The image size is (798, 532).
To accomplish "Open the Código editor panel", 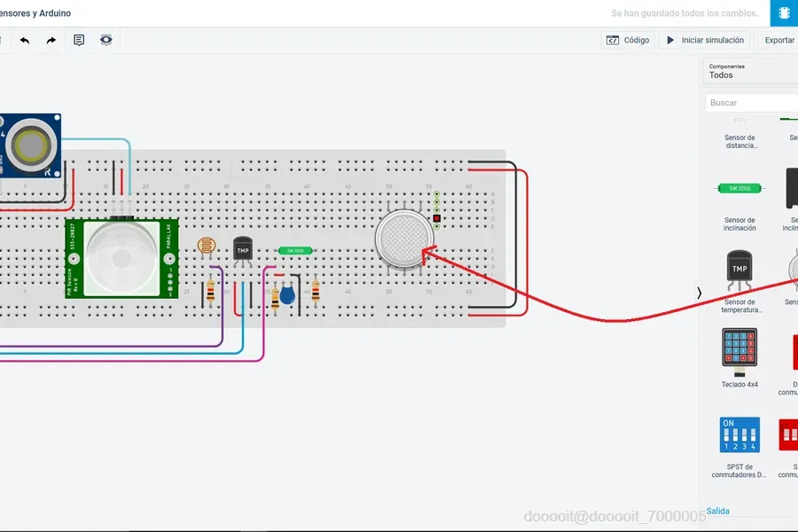I will pos(628,40).
